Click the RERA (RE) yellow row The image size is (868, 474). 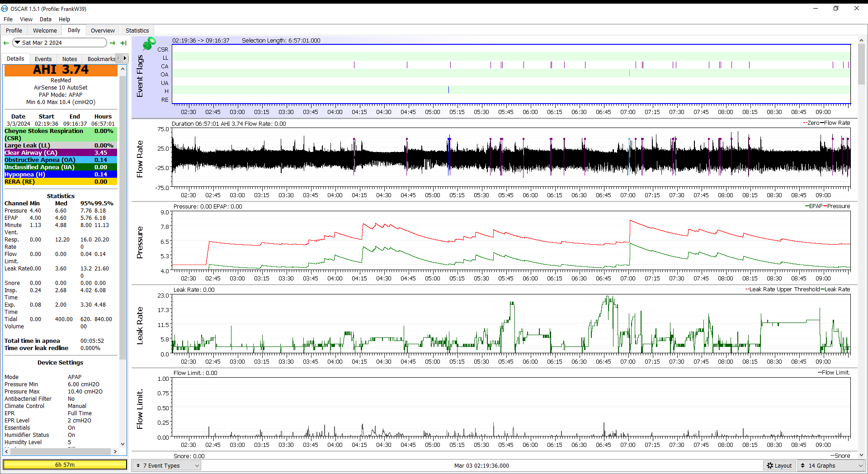click(x=61, y=182)
